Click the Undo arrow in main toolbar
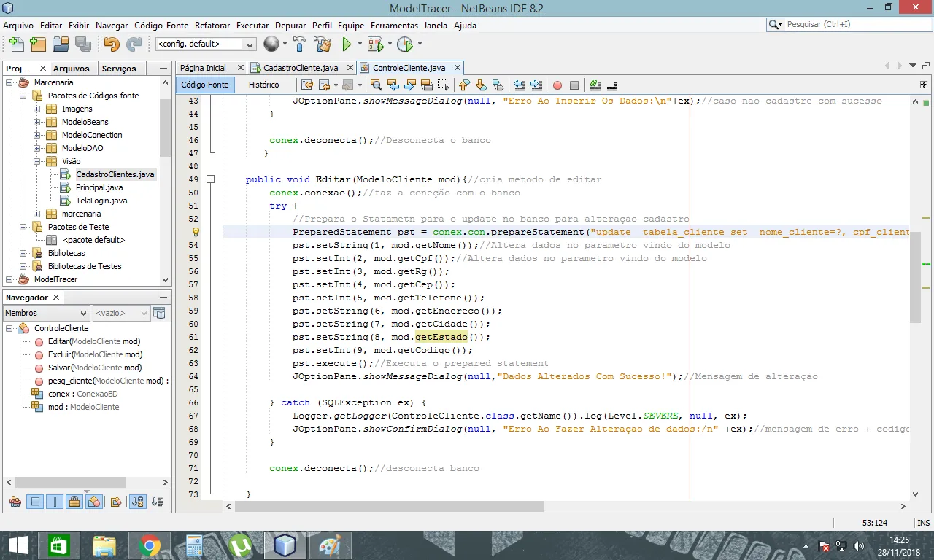934x560 pixels. click(111, 44)
